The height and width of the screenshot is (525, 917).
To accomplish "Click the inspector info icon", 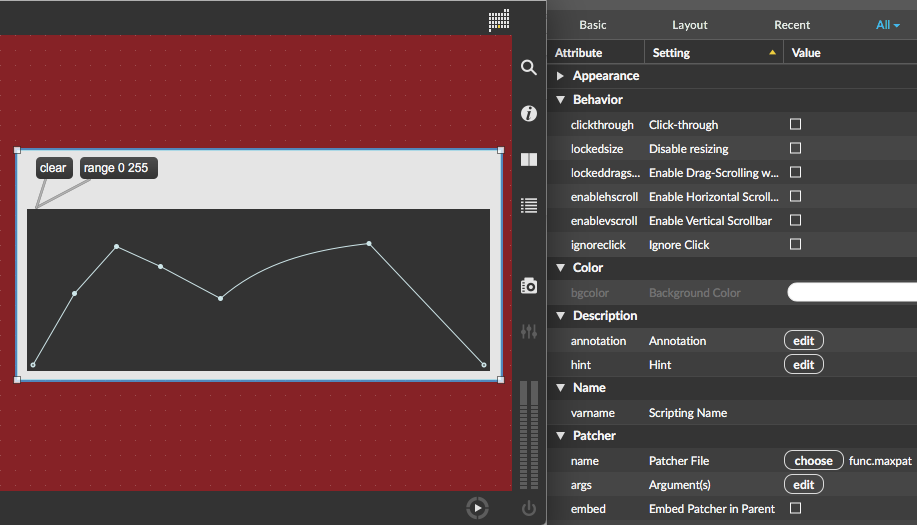I will pyautogui.click(x=529, y=114).
